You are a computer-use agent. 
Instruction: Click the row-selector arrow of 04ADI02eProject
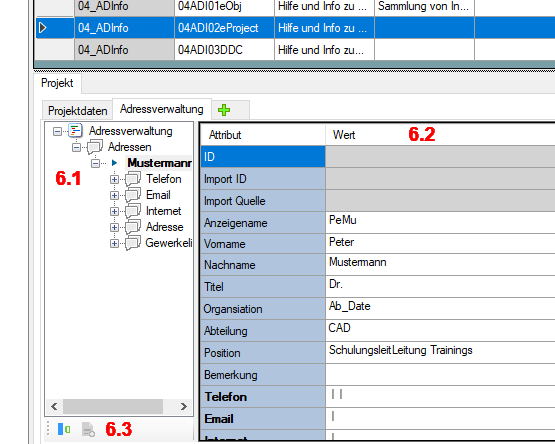43,28
